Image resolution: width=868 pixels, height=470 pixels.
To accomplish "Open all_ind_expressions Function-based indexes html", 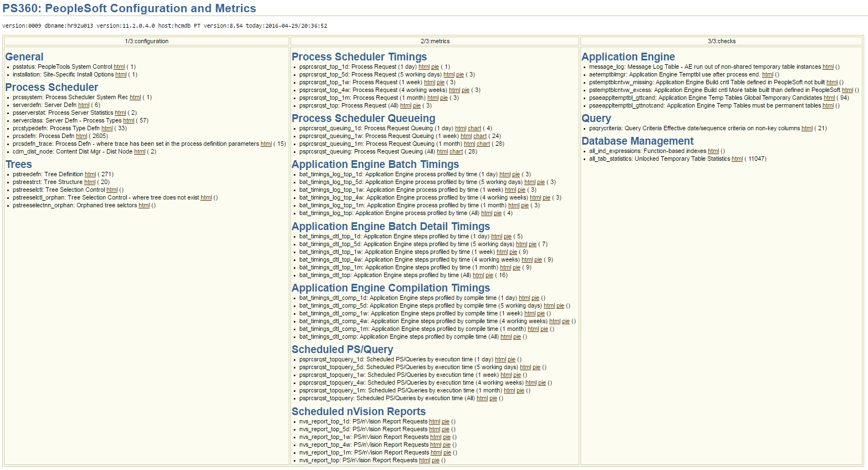I will (713, 151).
